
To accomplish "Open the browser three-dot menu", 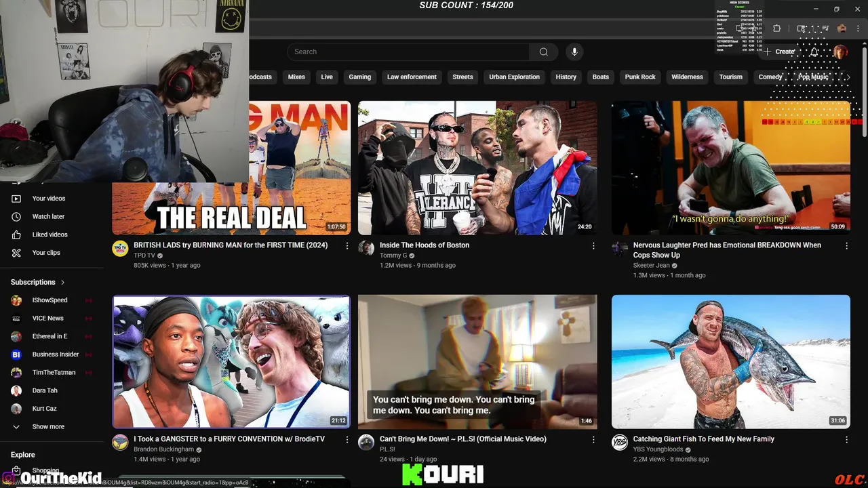I will 858,28.
